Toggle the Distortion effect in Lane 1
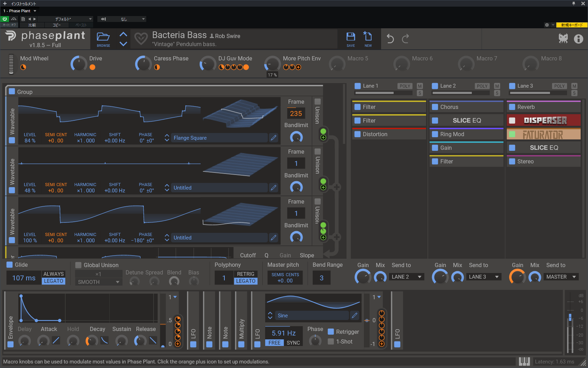 (x=358, y=134)
